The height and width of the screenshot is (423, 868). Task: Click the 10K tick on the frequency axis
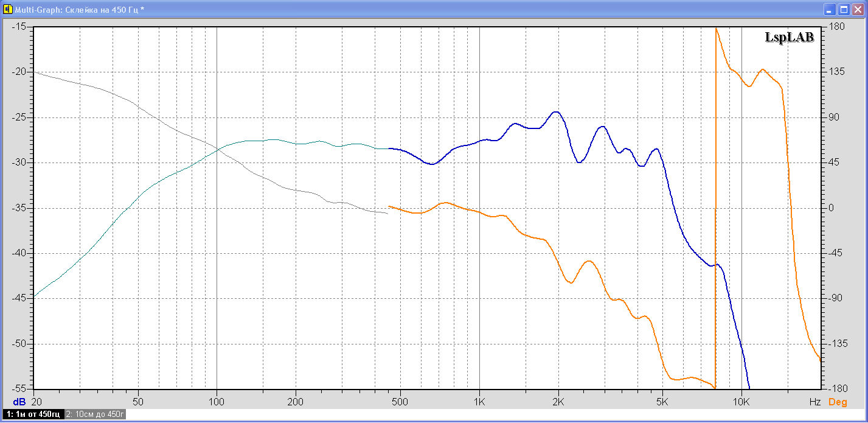[741, 402]
